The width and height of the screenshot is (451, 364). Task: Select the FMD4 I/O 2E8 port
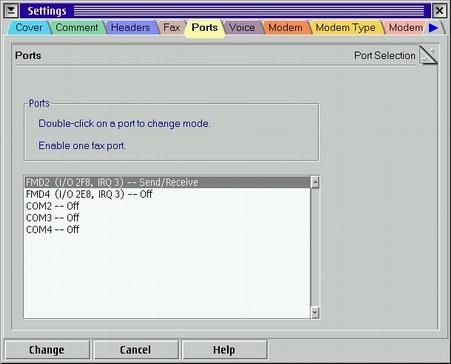tap(167, 194)
